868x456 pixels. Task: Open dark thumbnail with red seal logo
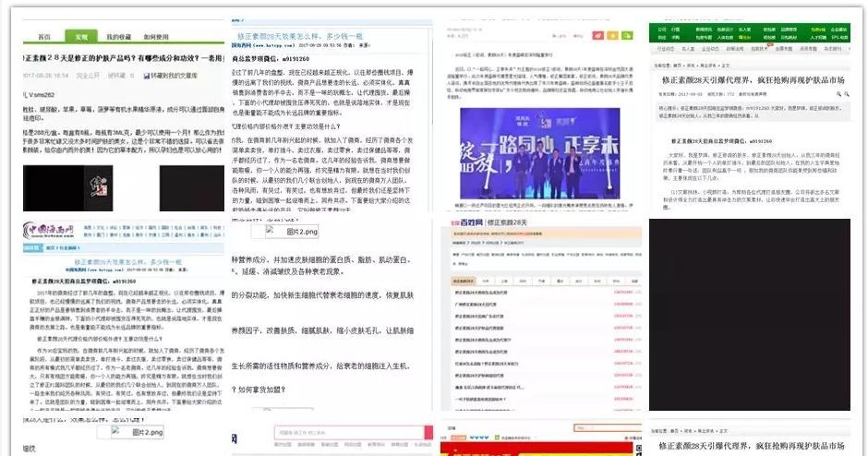68,188
